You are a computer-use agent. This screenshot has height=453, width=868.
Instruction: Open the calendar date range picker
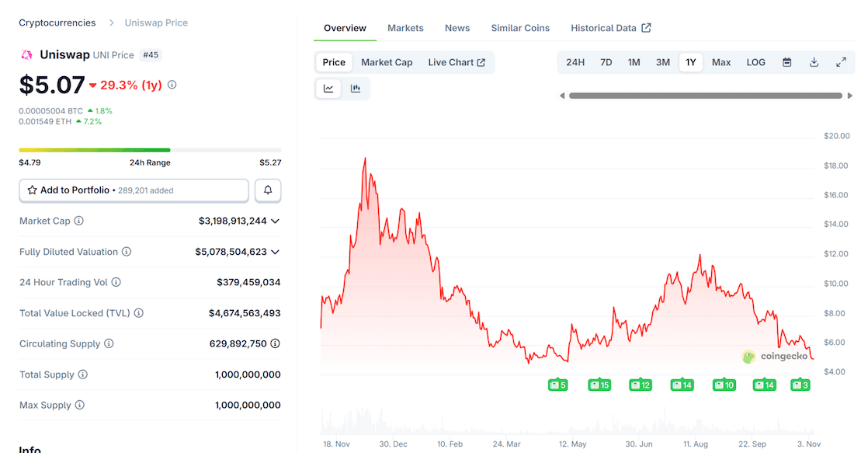click(x=786, y=62)
